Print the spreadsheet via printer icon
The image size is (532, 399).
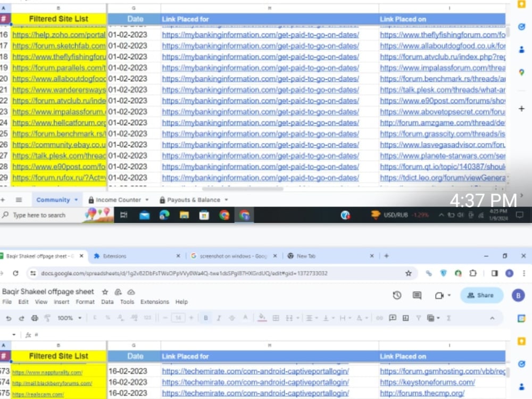34,318
